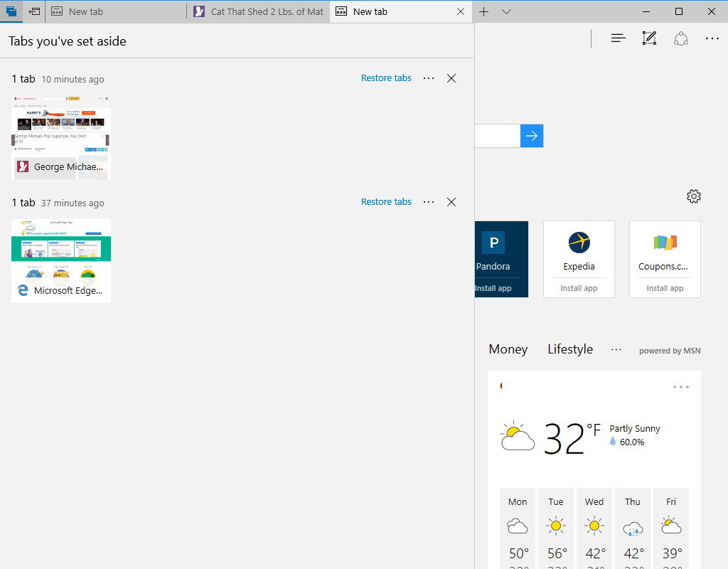Image resolution: width=728 pixels, height=569 pixels.
Task: Click the 32°F current temperature
Action: coord(572,437)
